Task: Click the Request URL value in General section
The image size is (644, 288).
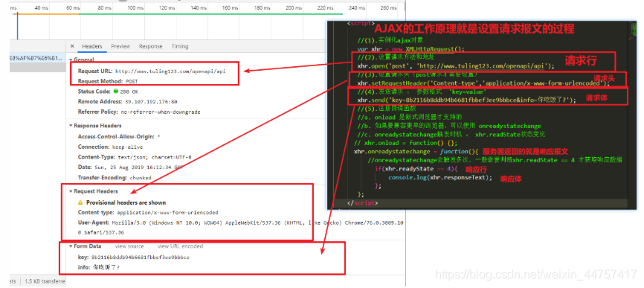Action: tap(170, 71)
